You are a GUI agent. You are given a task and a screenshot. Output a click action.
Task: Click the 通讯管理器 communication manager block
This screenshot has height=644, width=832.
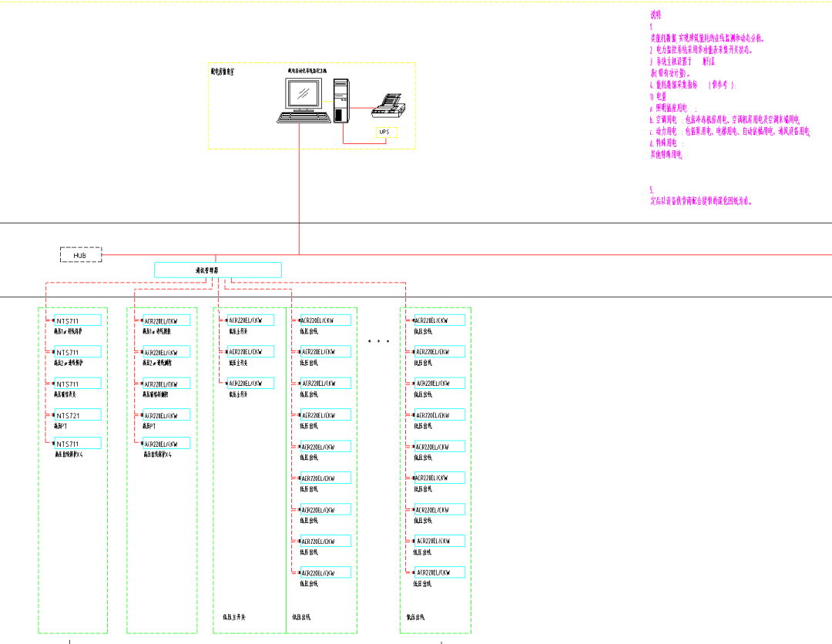(x=217, y=270)
